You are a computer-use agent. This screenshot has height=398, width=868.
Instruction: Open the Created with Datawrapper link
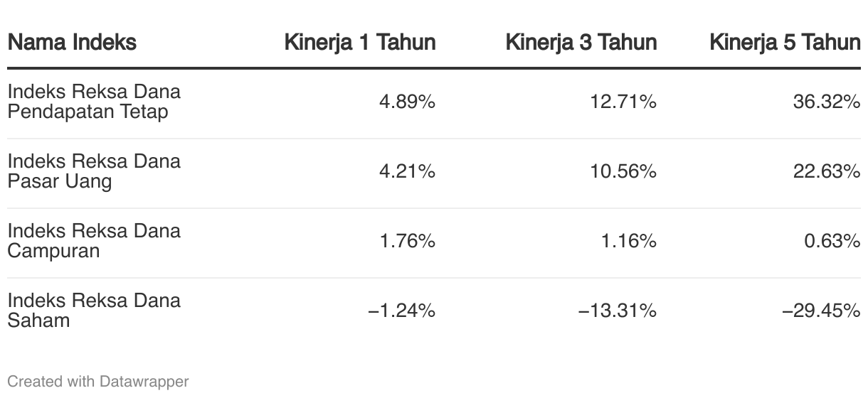click(98, 382)
